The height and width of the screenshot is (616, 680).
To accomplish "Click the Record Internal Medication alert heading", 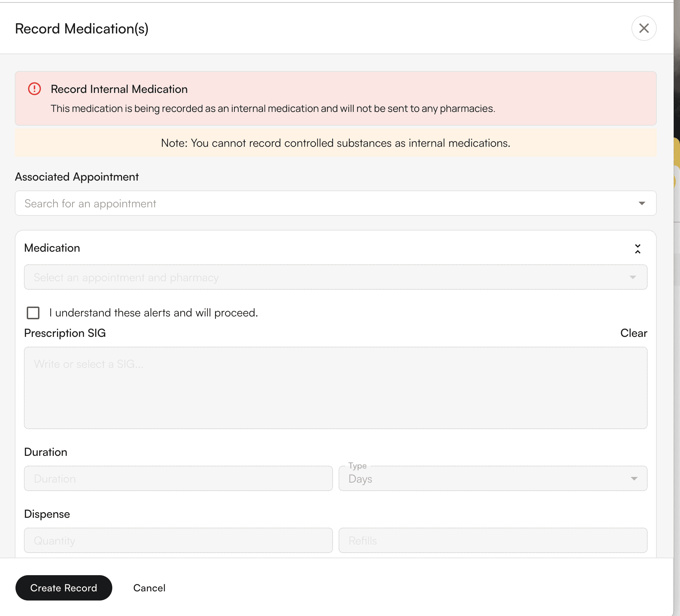I will pyautogui.click(x=119, y=89).
